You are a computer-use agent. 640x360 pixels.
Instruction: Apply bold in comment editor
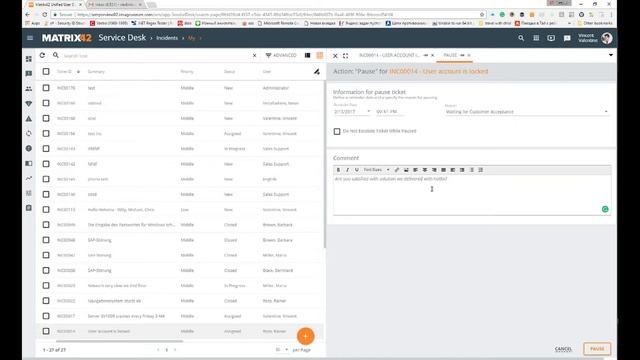338,170
